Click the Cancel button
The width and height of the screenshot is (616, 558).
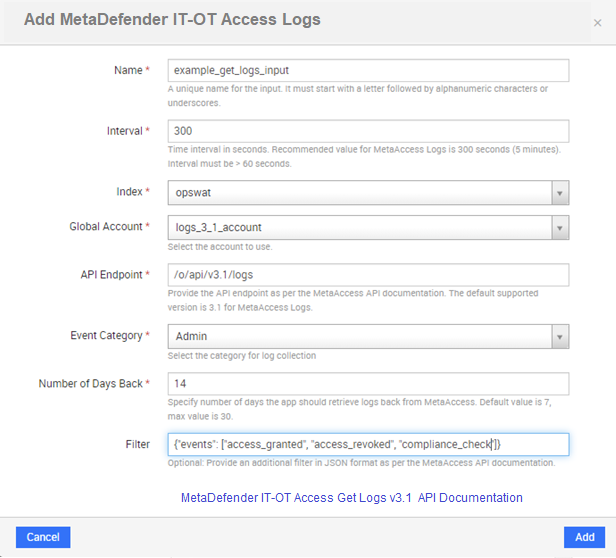(x=43, y=537)
